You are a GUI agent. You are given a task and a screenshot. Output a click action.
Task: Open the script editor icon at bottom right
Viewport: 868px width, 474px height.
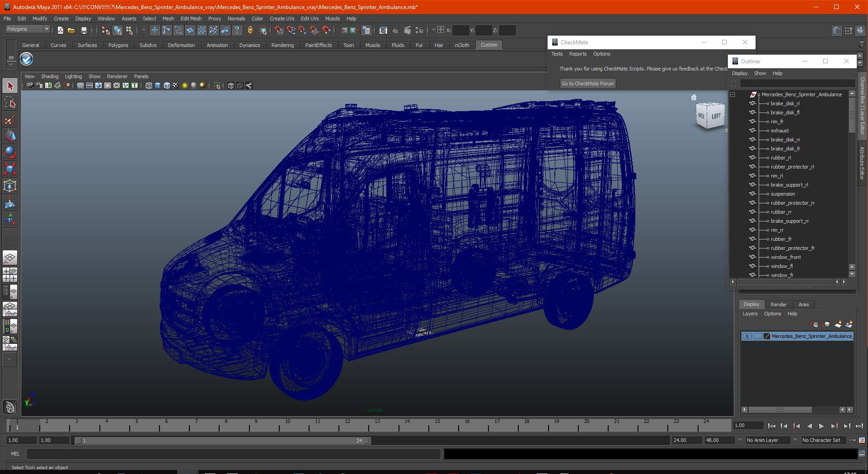[x=862, y=454]
